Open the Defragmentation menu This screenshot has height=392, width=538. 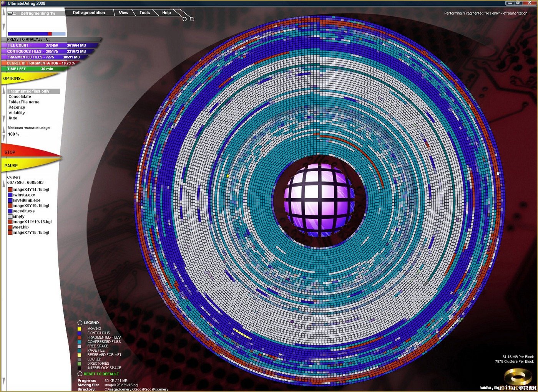click(x=89, y=13)
